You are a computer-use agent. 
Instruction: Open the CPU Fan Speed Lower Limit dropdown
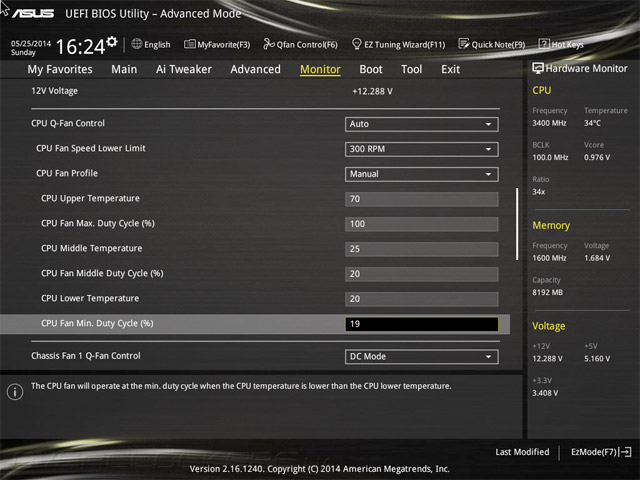point(422,149)
